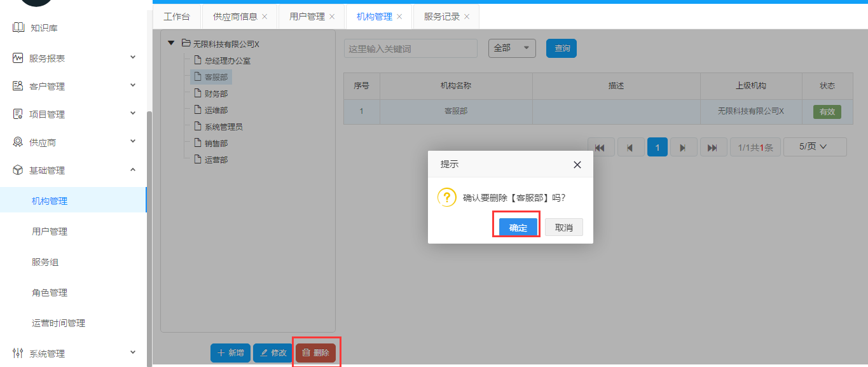Image resolution: width=868 pixels, height=367 pixels.
Task: Click the 新增 add button
Action: point(230,353)
